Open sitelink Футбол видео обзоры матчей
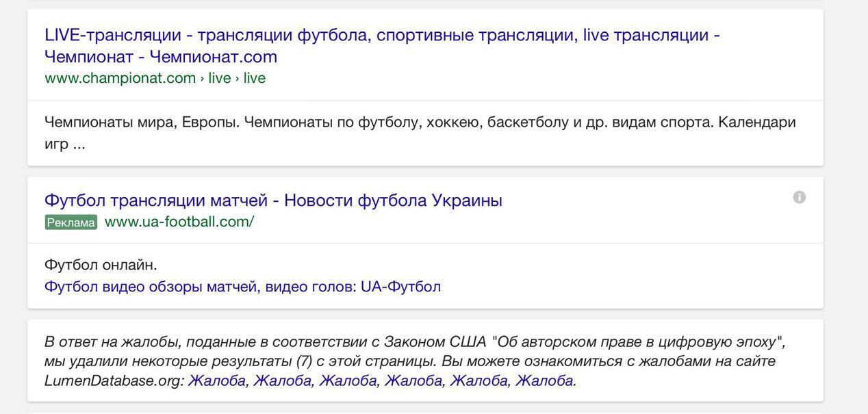The image size is (868, 414). click(242, 285)
